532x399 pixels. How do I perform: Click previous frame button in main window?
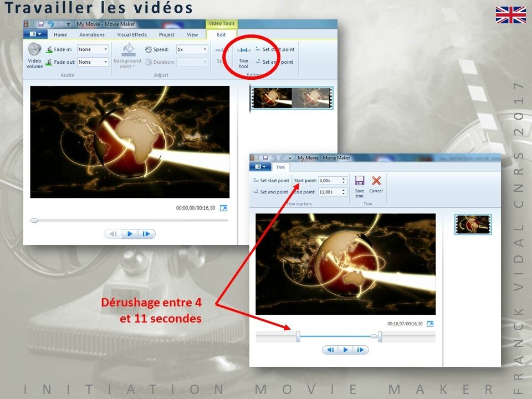pyautogui.click(x=113, y=234)
